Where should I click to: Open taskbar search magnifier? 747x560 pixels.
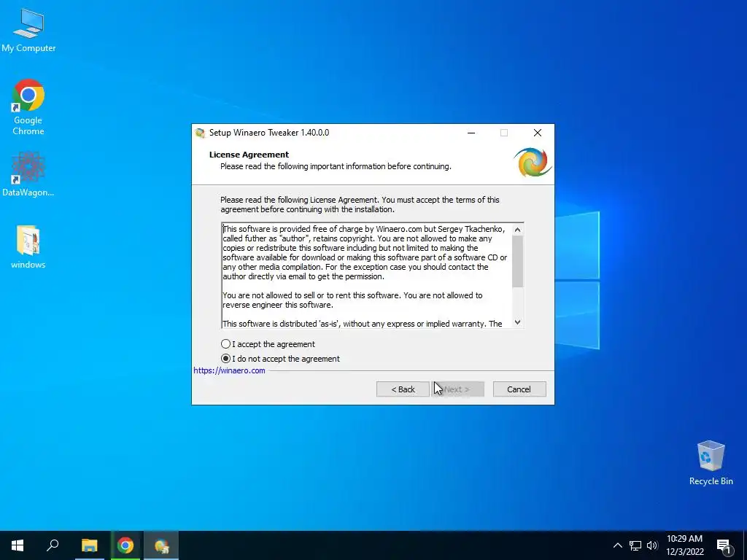(x=53, y=545)
